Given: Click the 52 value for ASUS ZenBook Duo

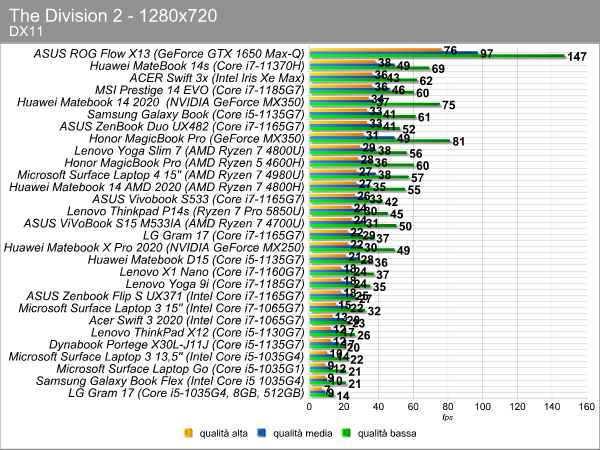Looking at the screenshot, I should (409, 130).
